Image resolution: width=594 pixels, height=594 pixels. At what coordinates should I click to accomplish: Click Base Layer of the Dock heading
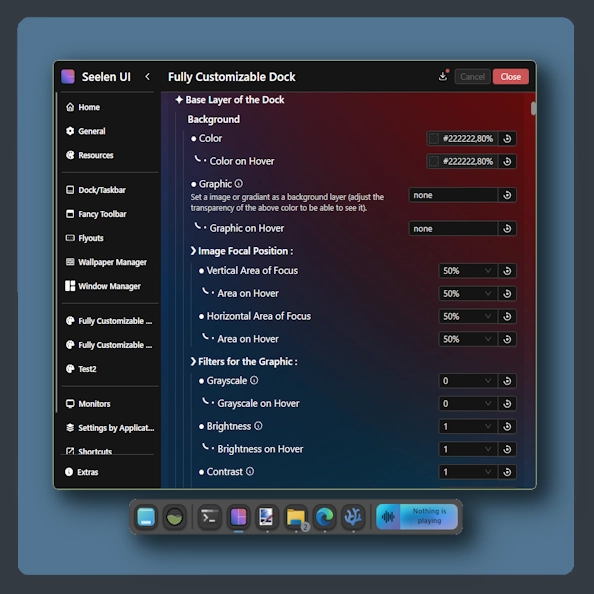[x=230, y=100]
